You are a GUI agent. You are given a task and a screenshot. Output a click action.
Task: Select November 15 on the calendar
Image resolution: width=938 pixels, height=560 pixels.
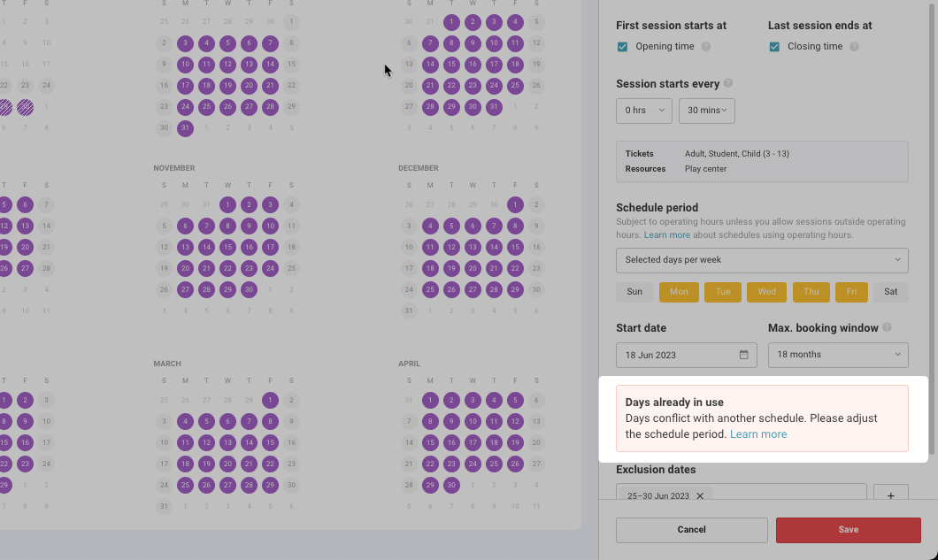tap(228, 247)
